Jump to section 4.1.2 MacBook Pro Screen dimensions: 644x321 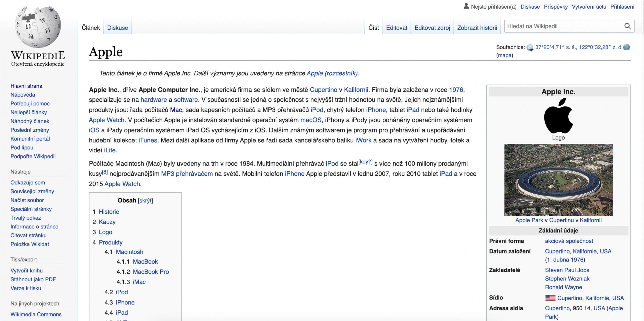151,272
